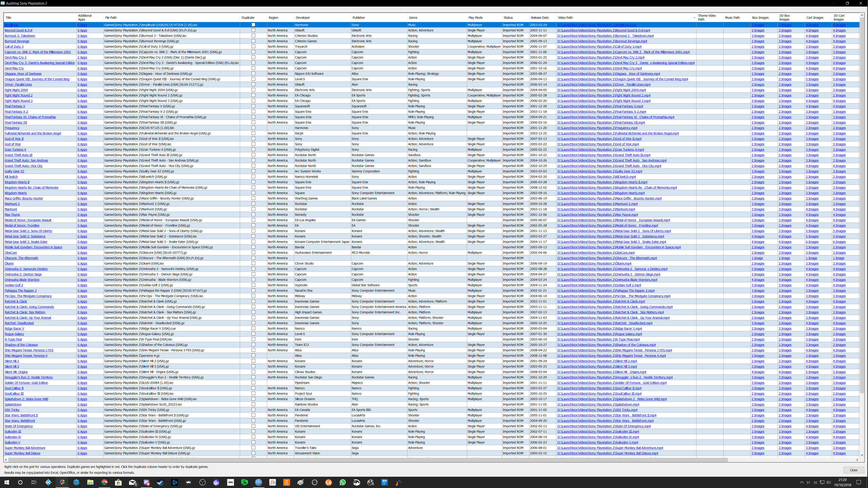Tick the Duplicate checkbox for Kingdom Hearts II
Screen dimensions: 868x488
coord(253,182)
